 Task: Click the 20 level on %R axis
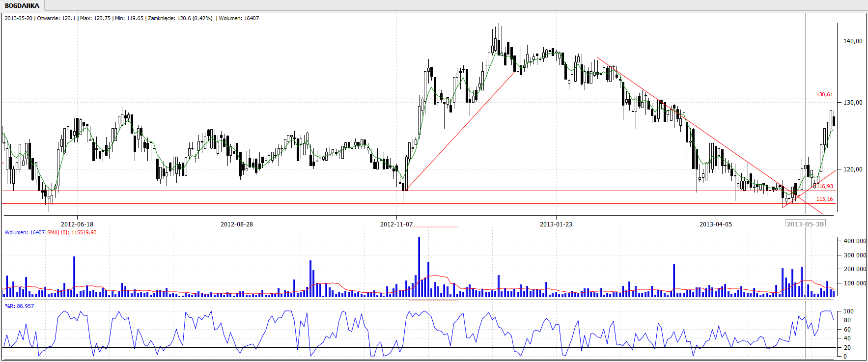(847, 348)
